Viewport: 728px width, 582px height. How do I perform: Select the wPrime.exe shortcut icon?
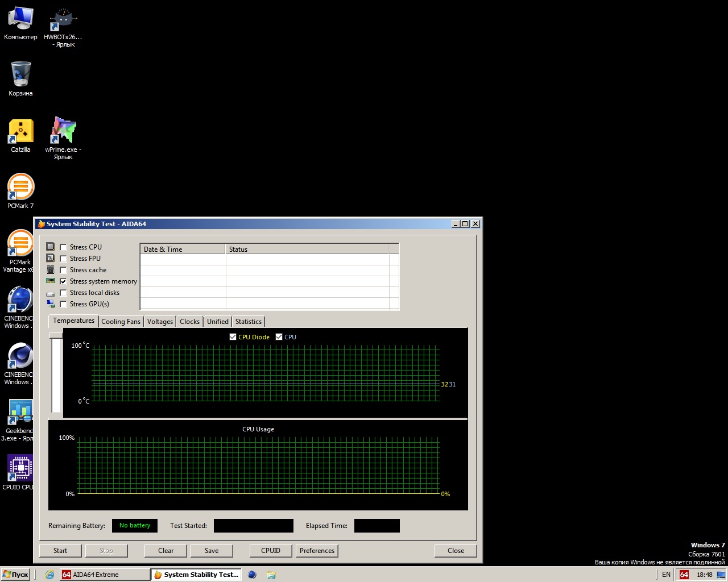pos(63,139)
